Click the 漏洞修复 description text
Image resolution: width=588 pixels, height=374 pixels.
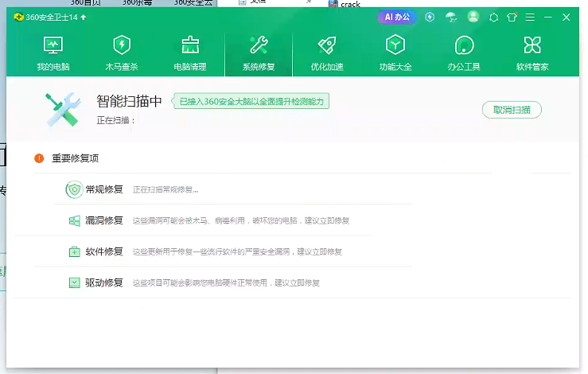pyautogui.click(x=241, y=221)
